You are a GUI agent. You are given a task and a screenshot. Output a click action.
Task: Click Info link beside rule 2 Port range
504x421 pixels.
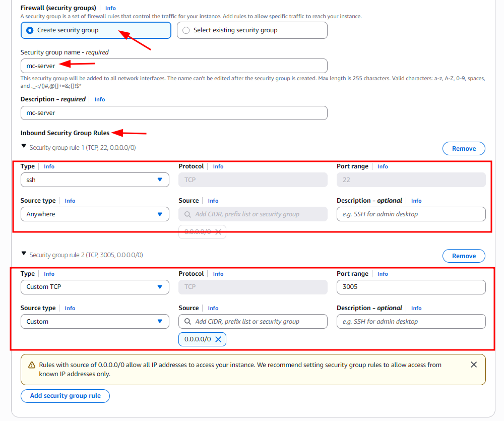(383, 274)
